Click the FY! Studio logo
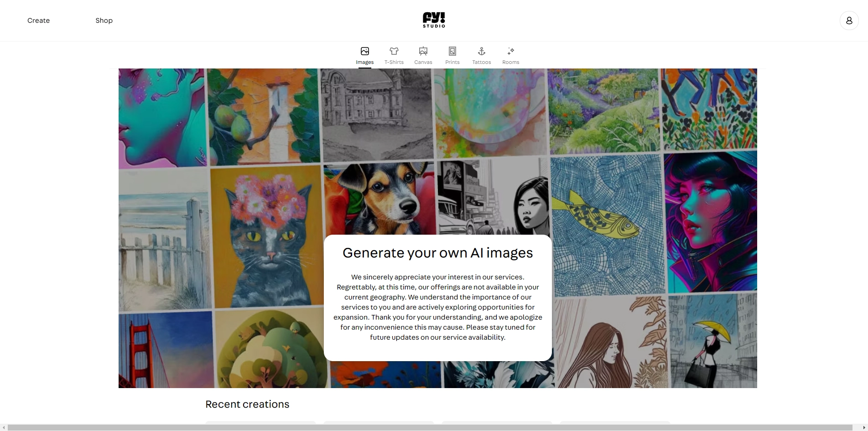868x431 pixels. 434,20
